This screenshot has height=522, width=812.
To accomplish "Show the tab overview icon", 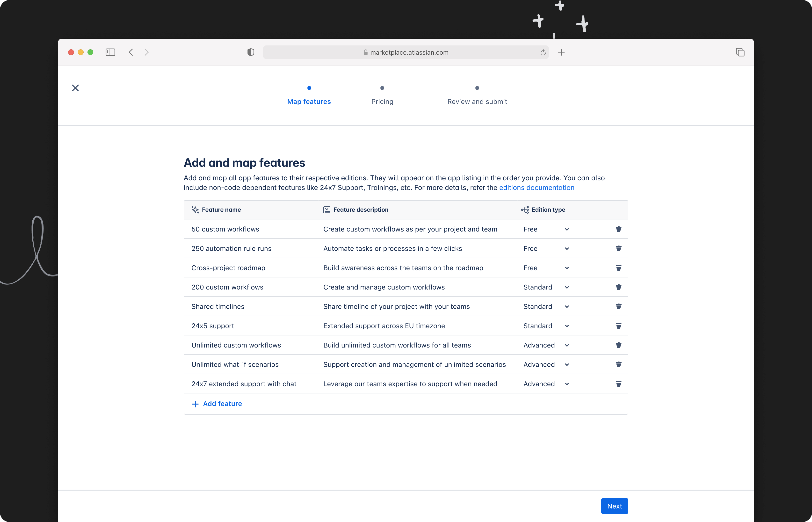I will pyautogui.click(x=740, y=52).
